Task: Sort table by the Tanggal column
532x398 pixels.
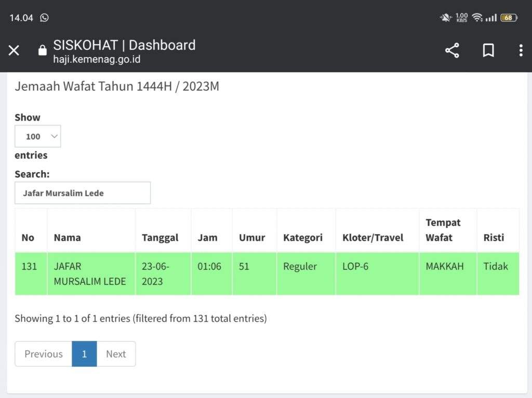Action: 160,238
